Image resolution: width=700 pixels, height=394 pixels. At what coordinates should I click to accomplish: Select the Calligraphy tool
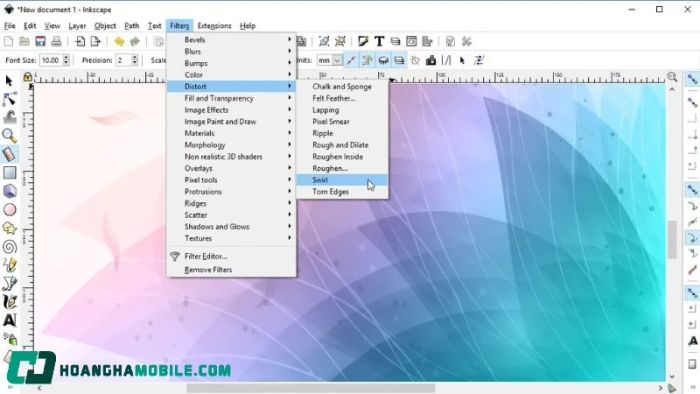(10, 302)
